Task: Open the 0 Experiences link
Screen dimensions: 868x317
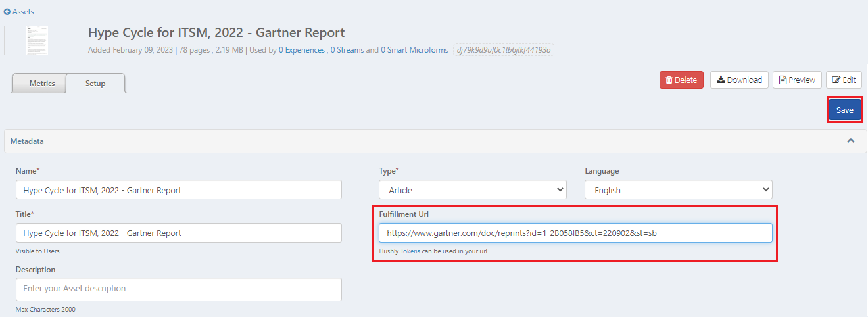Action: click(302, 50)
